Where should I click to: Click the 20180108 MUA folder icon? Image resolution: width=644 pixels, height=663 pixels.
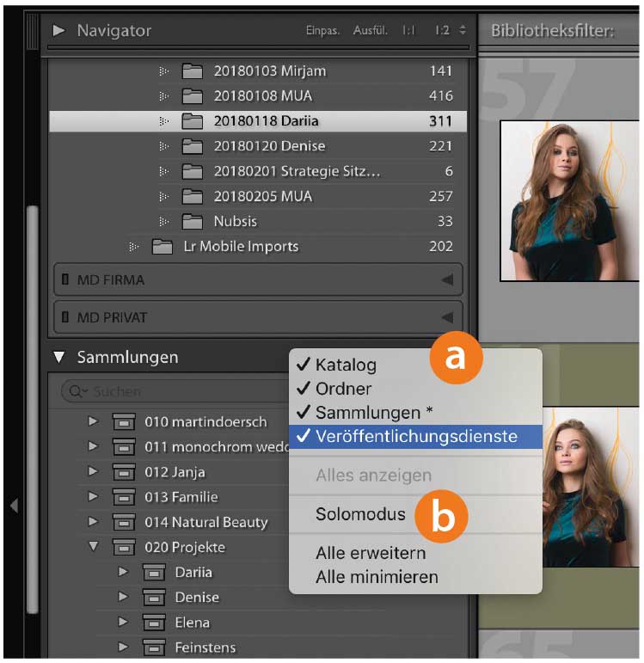[x=193, y=96]
